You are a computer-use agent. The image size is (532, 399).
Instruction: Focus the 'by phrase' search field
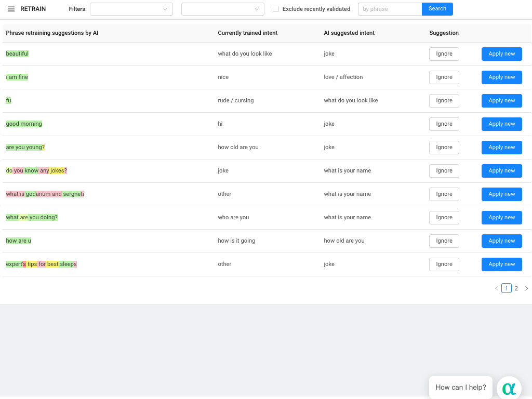pos(390,9)
